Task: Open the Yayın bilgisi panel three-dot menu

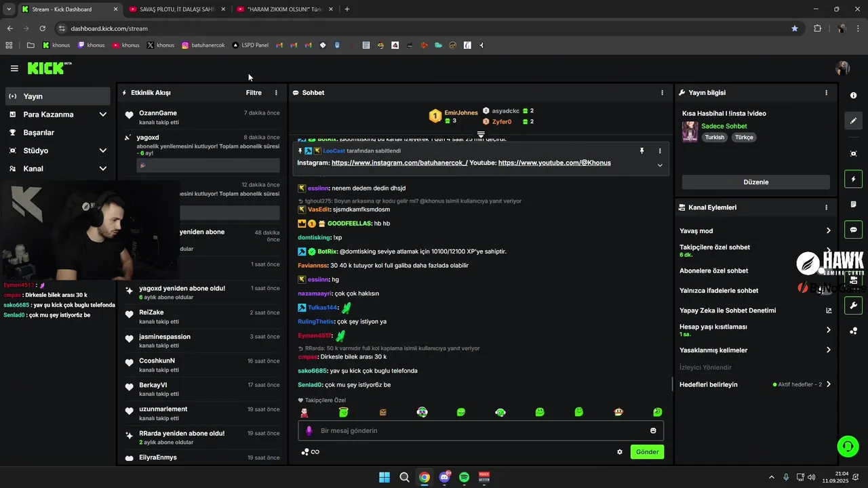Action: pos(826,93)
